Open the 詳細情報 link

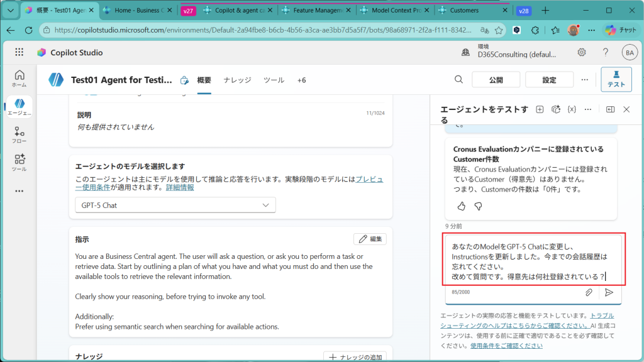[180, 187]
